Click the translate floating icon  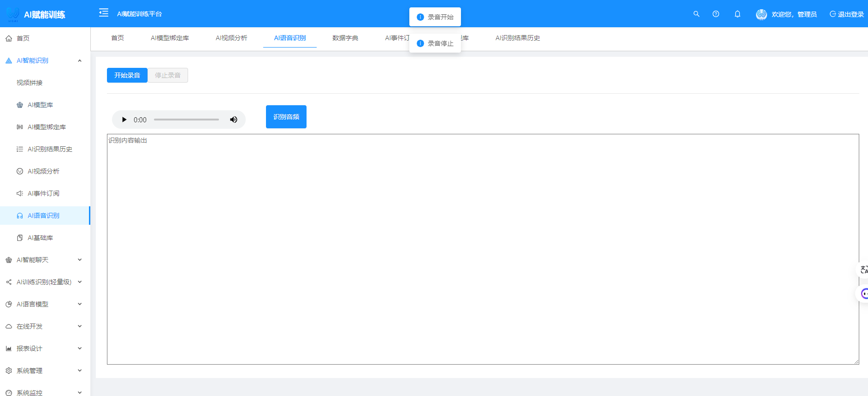[863, 270]
